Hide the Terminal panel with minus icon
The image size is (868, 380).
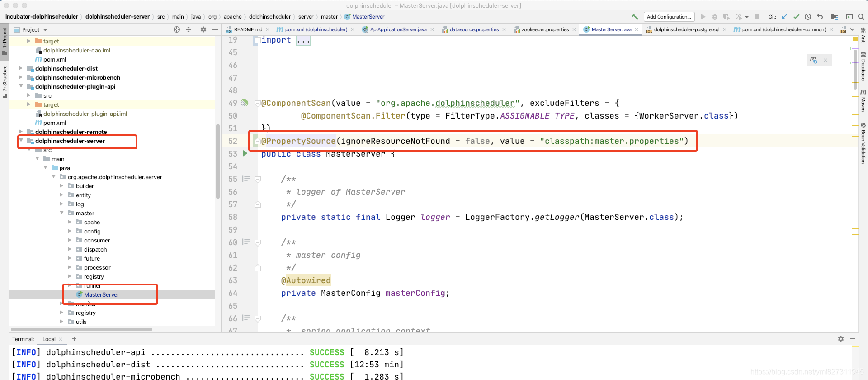853,339
